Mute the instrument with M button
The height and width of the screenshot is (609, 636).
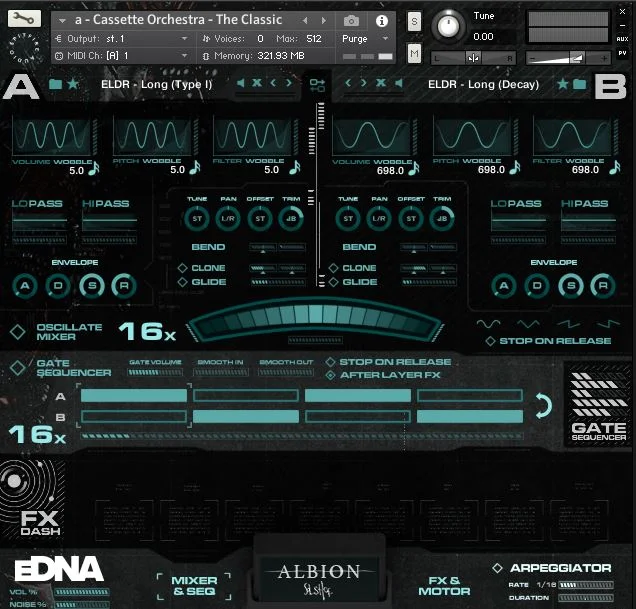(414, 54)
